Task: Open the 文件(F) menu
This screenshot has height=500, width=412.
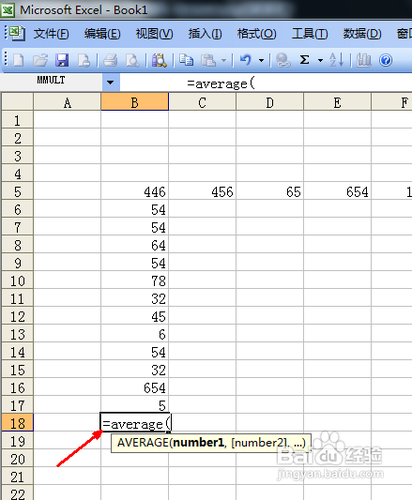Action: [51, 34]
